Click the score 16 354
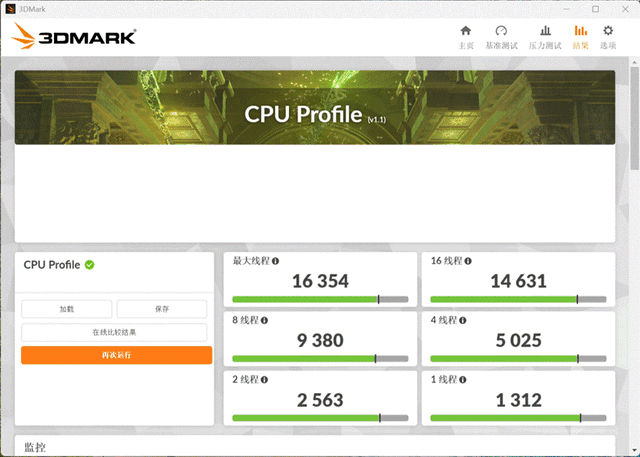The height and width of the screenshot is (457, 640). tap(320, 281)
